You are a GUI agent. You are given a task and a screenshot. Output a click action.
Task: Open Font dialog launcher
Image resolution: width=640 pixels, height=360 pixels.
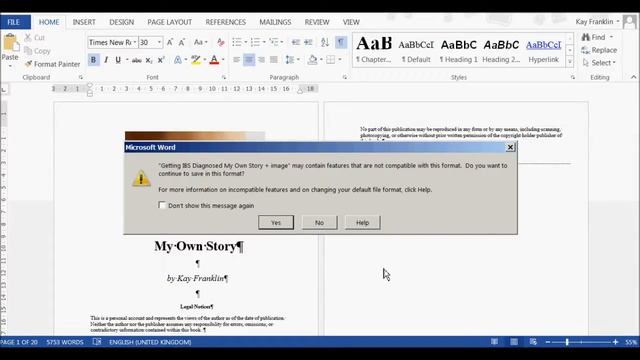[224, 77]
